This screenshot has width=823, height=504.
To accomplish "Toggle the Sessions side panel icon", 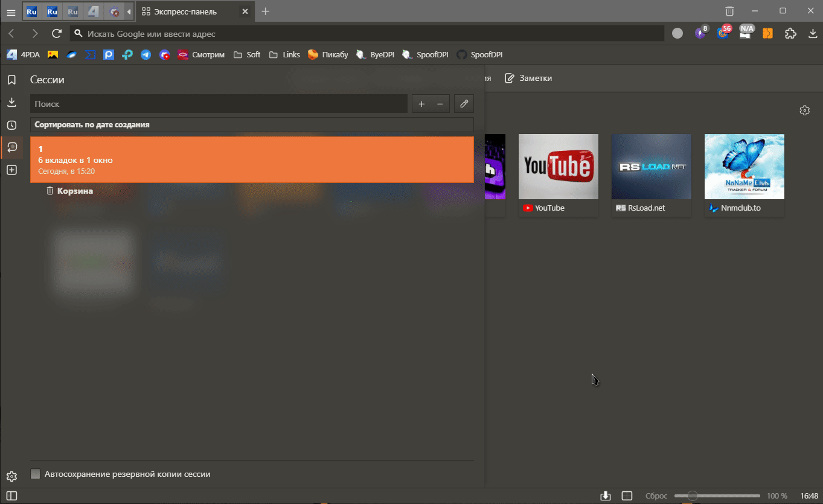I will click(11, 147).
